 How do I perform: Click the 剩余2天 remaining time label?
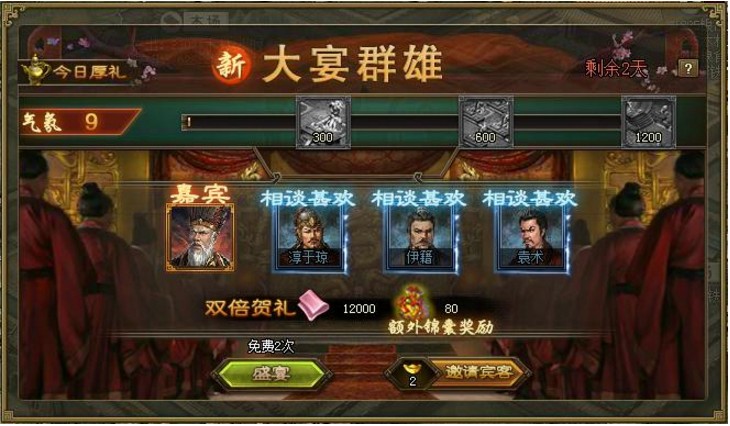point(616,69)
